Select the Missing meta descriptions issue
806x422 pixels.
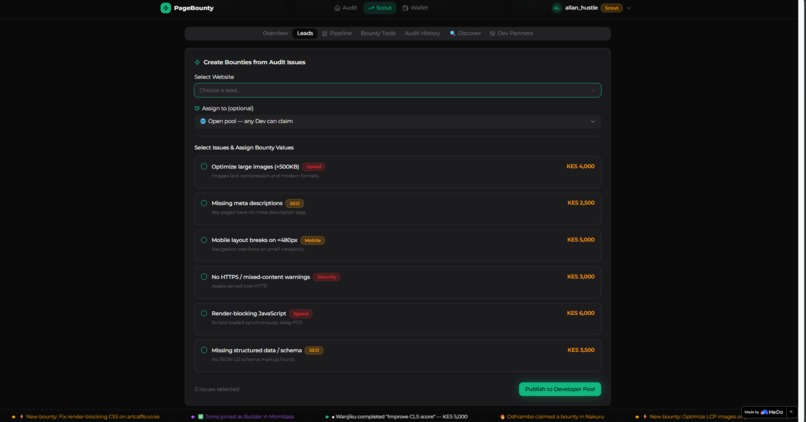(204, 203)
